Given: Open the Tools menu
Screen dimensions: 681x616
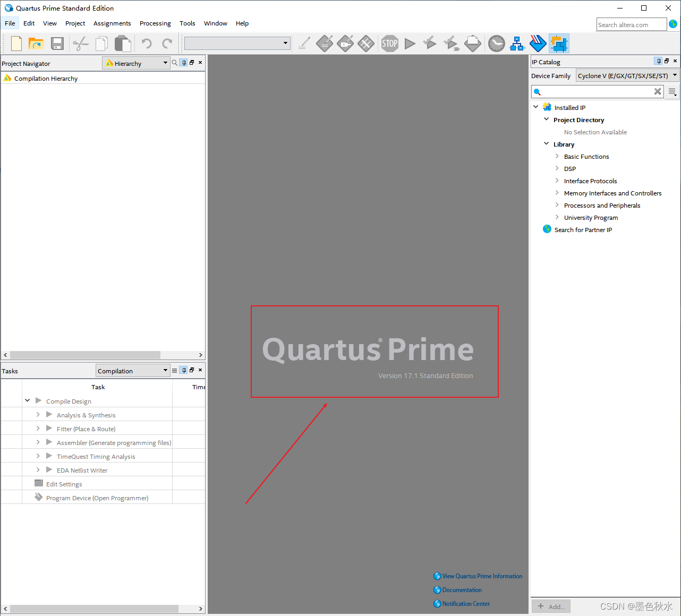Looking at the screenshot, I should coord(188,23).
